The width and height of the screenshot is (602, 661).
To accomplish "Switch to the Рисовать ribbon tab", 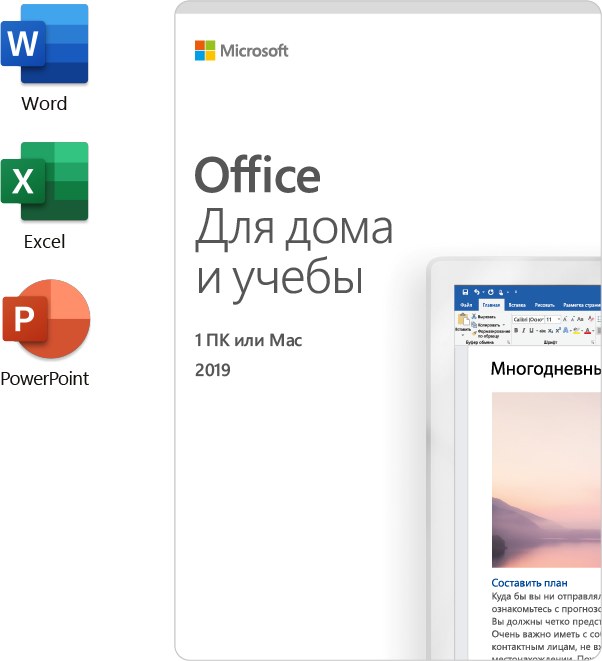I will tap(545, 305).
